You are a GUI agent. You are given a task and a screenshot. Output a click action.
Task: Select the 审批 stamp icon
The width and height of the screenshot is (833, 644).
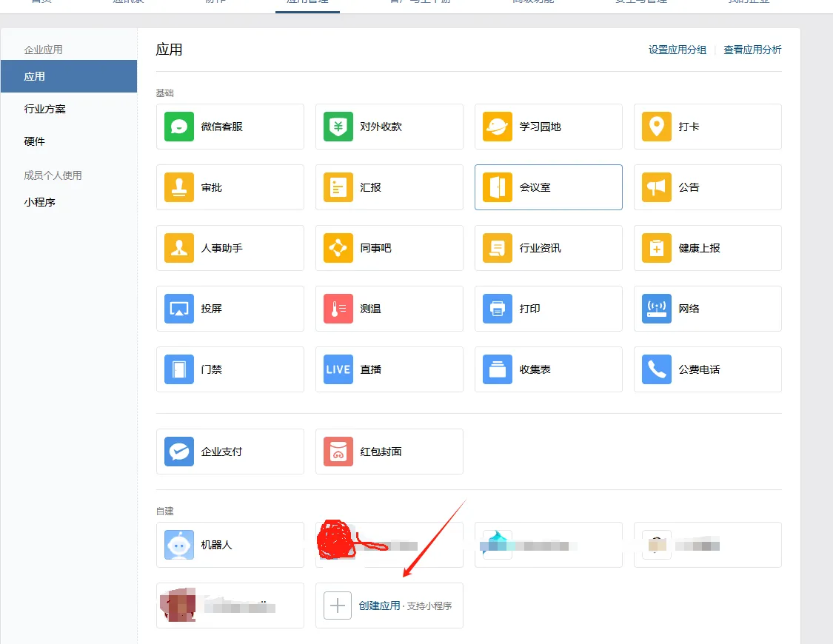[x=179, y=187]
